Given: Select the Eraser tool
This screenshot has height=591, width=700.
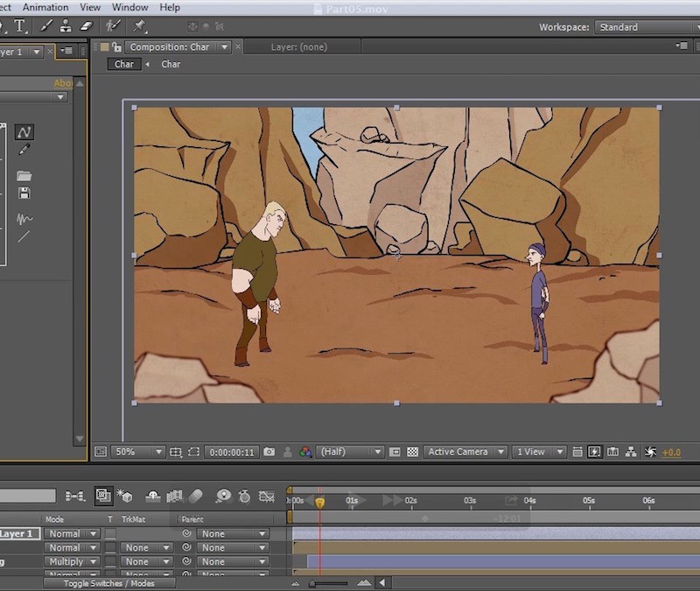Looking at the screenshot, I should click(x=86, y=25).
